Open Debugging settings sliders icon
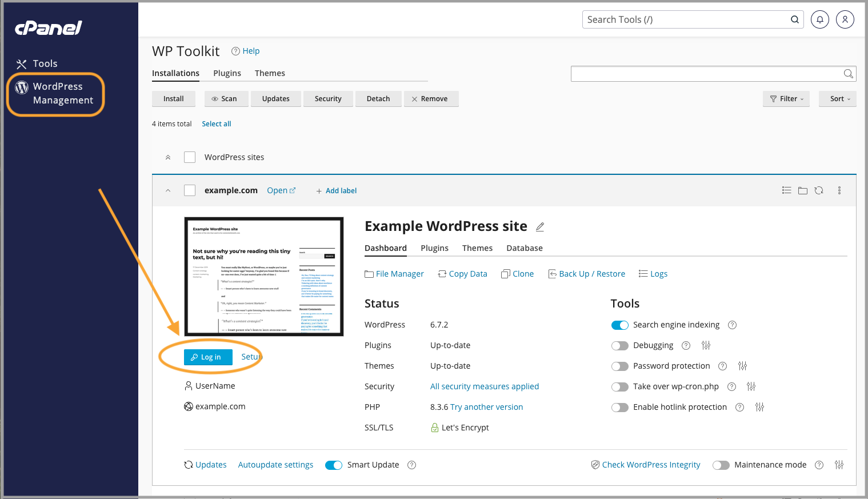 pyautogui.click(x=706, y=345)
